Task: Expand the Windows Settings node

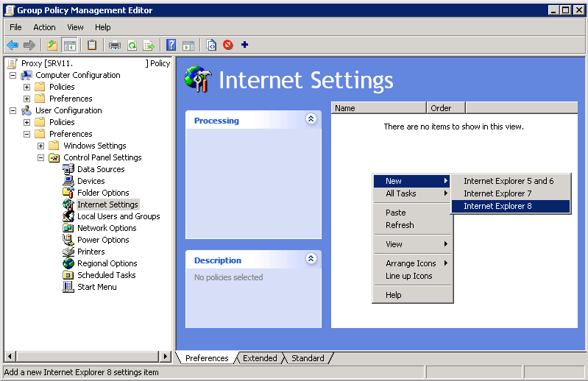Action: [41, 146]
